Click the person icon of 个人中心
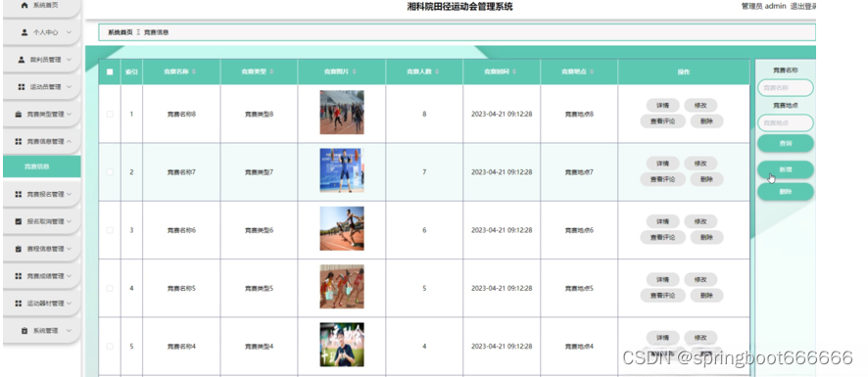Screen dimensions: 868x377 pyautogui.click(x=24, y=32)
